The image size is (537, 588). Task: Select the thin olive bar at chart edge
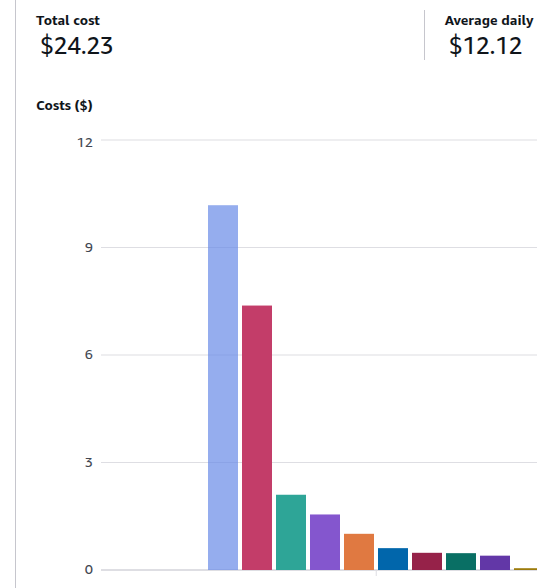pyautogui.click(x=525, y=569)
